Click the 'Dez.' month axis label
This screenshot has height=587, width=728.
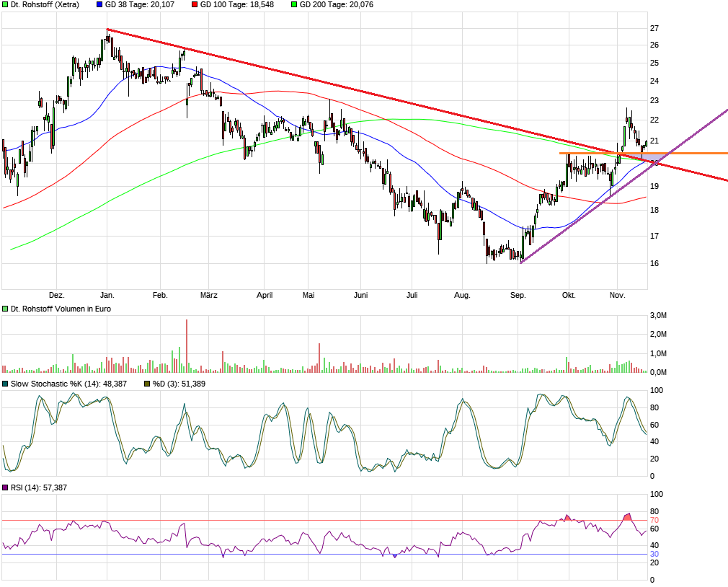pyautogui.click(x=57, y=296)
